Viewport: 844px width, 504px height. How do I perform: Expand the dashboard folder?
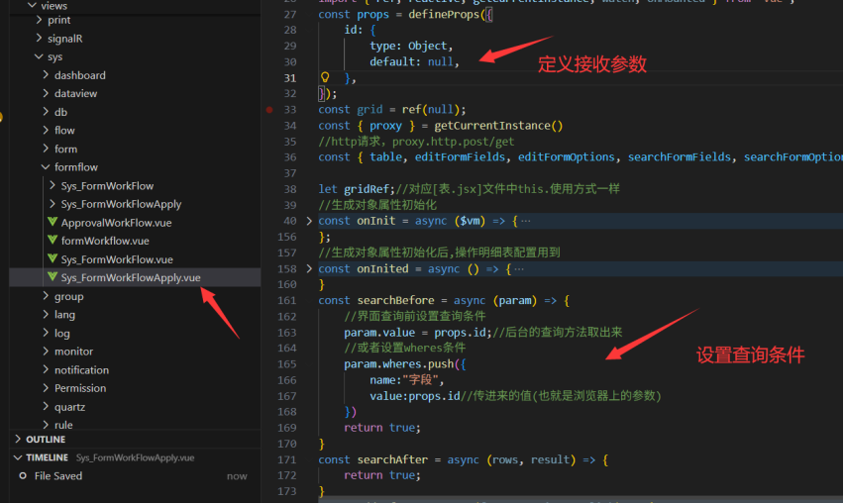pyautogui.click(x=46, y=75)
